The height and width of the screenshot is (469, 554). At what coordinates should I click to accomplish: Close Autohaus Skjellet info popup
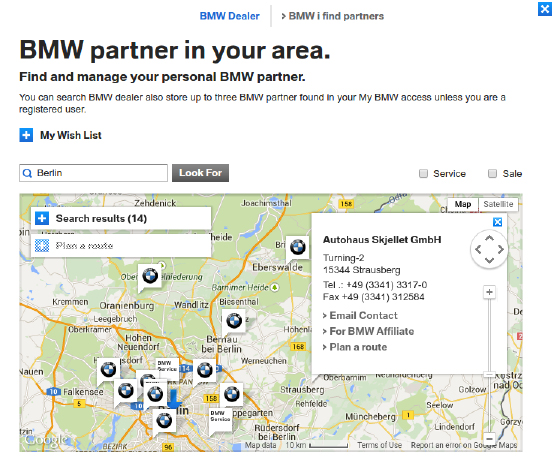click(497, 222)
